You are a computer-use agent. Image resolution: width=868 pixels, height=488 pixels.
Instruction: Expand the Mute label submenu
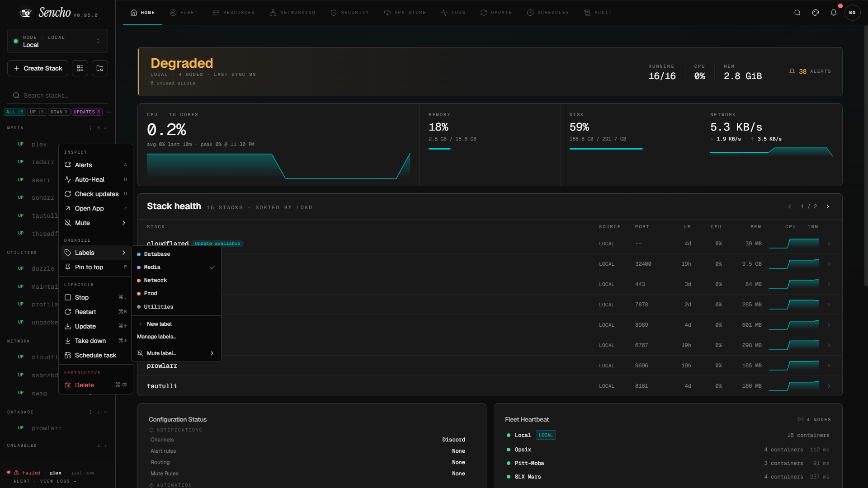coord(176,353)
